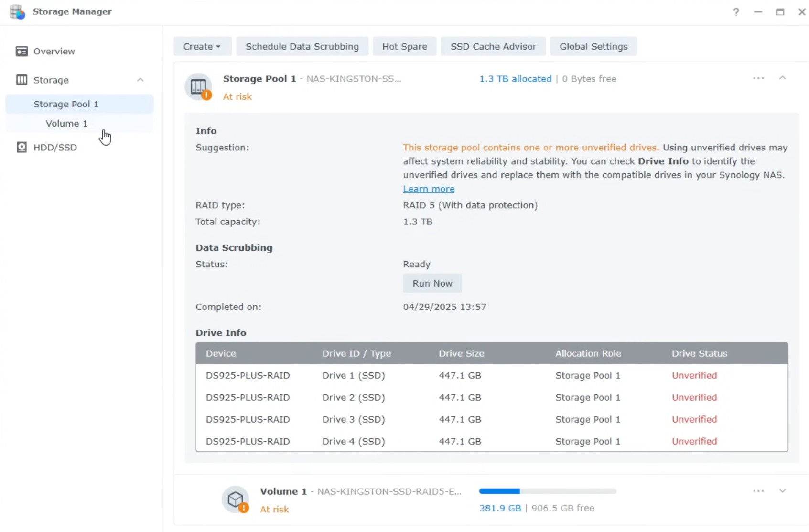The width and height of the screenshot is (809, 532).
Task: Click DS925-PLUS-RAID in the Drive 1 row
Action: 248,375
